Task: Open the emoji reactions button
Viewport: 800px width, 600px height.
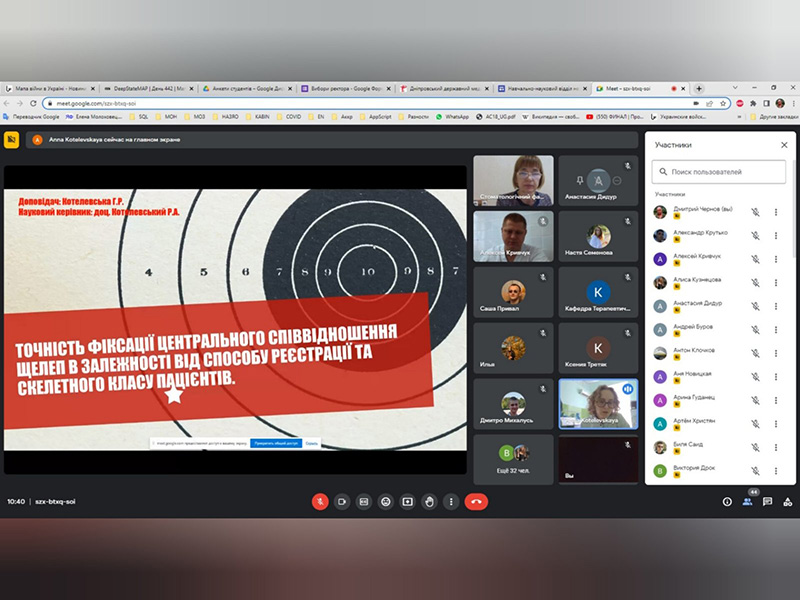Action: tap(385, 501)
